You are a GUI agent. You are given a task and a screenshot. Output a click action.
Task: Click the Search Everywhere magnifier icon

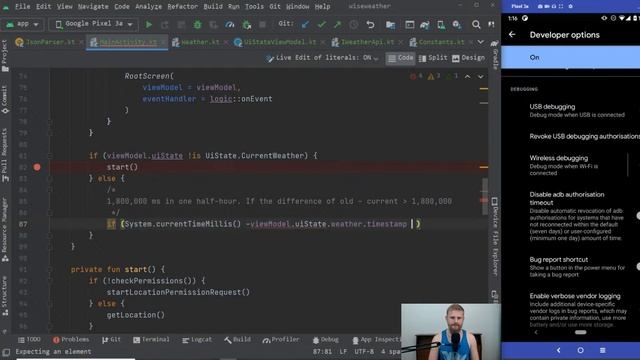click(x=476, y=24)
